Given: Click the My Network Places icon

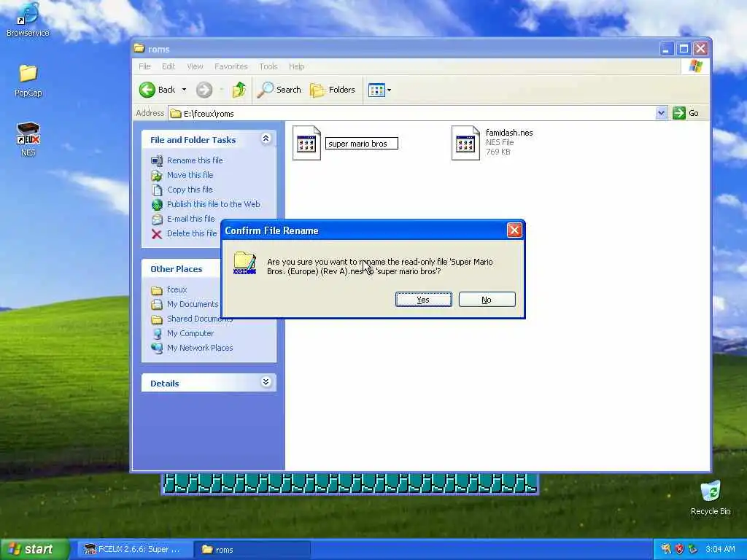Looking at the screenshot, I should click(157, 348).
